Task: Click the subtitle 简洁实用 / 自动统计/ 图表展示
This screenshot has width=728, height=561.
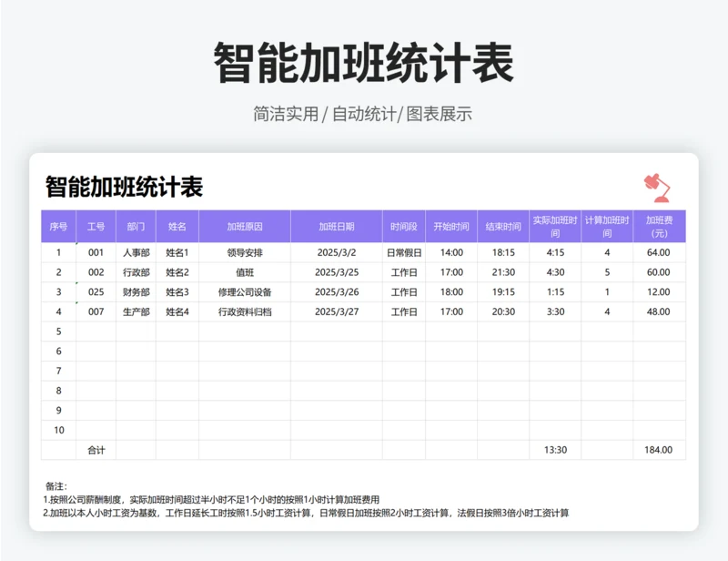Action: click(x=362, y=114)
